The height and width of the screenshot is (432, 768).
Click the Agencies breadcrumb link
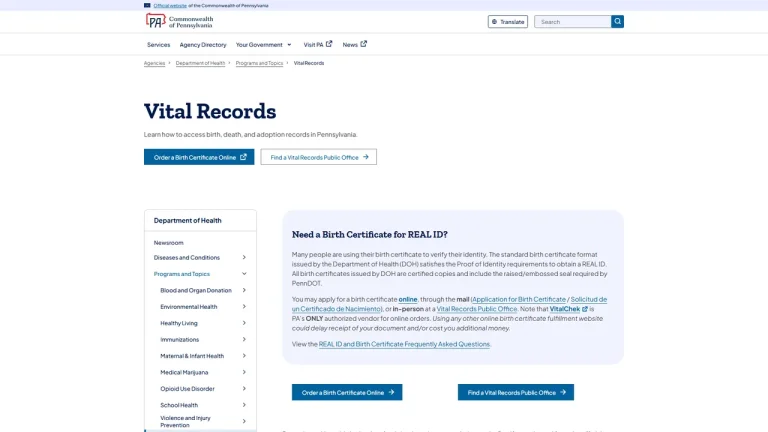(154, 63)
